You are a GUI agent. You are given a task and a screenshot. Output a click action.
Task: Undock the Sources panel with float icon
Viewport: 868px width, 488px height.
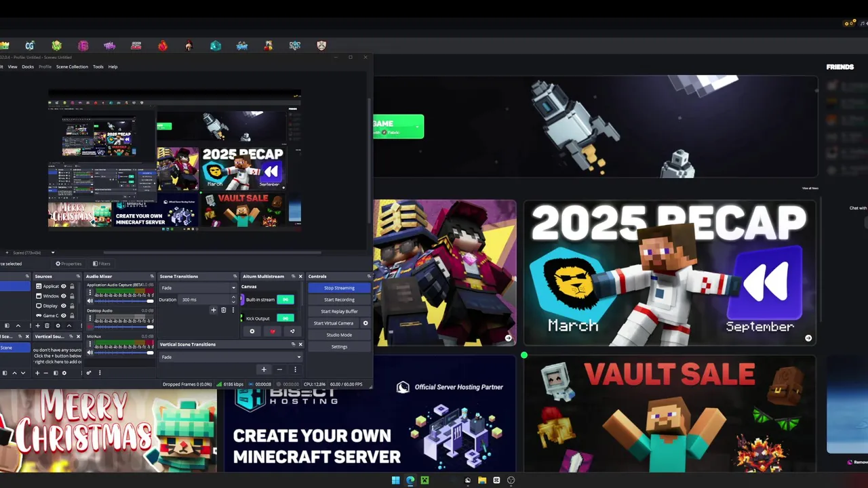78,277
